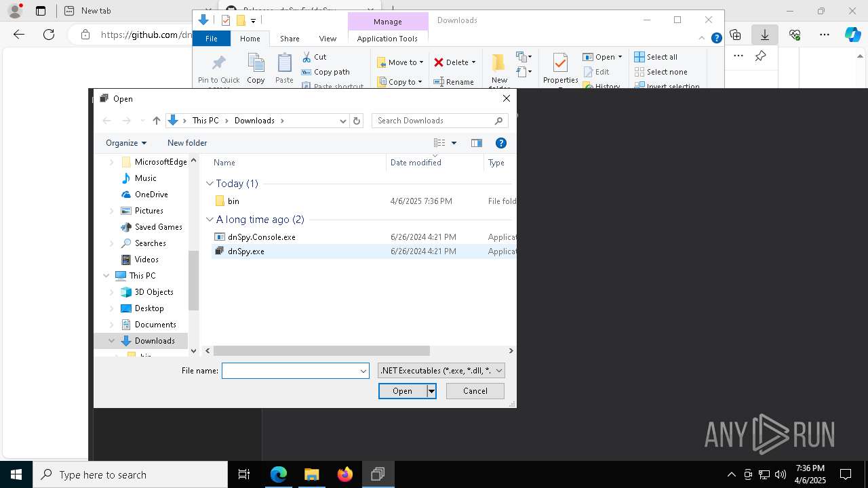Image resolution: width=868 pixels, height=488 pixels.
Task: Open File Explorer from the taskbar
Action: point(311,474)
